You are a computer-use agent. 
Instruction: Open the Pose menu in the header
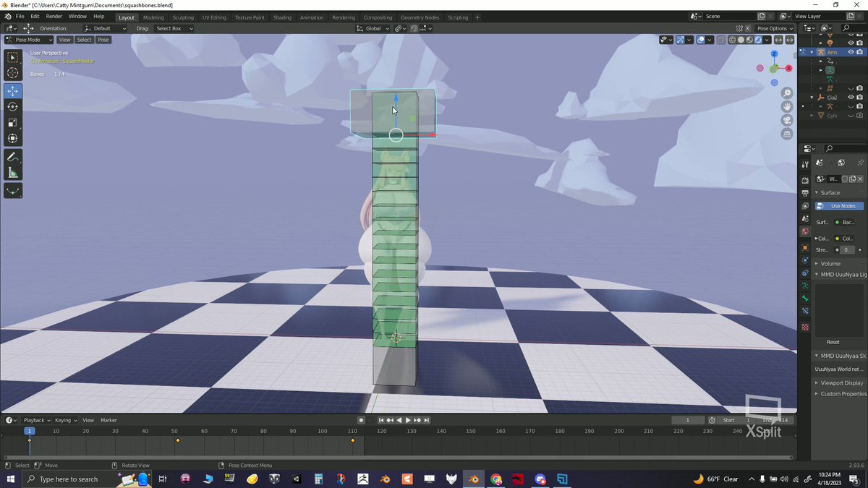click(103, 40)
